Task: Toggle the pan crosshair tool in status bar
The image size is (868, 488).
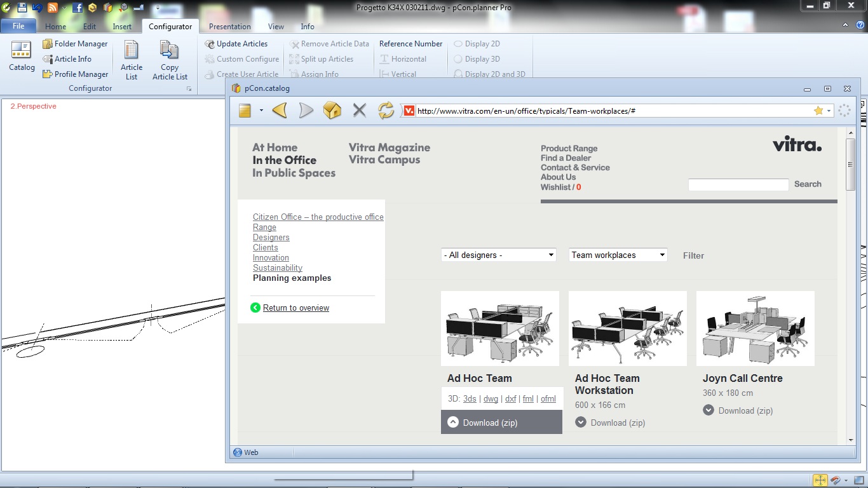Action: coord(820,480)
